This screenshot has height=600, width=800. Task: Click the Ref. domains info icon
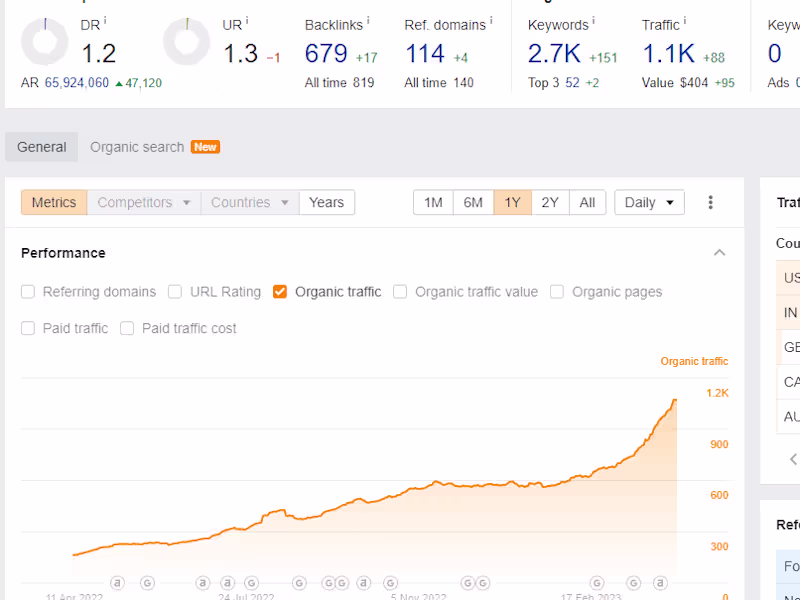(491, 20)
